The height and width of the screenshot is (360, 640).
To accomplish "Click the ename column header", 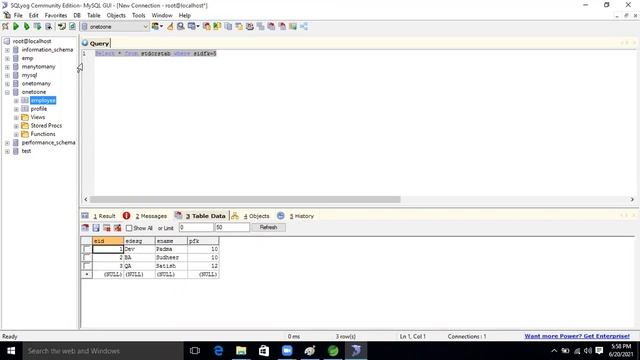I will pyautogui.click(x=171, y=241).
